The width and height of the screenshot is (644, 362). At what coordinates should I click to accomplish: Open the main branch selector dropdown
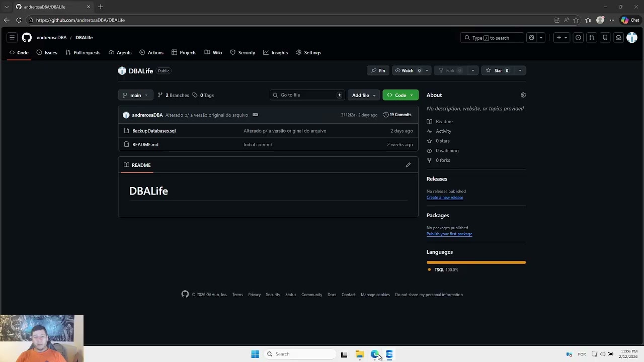[135, 95]
